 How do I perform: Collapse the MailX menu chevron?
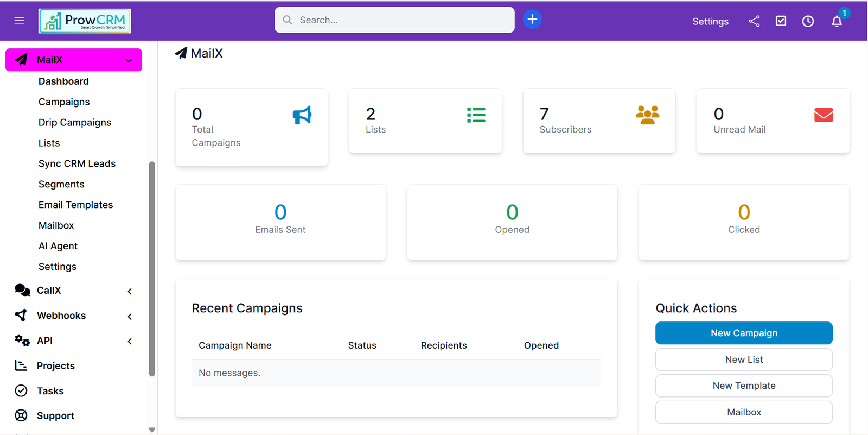pos(129,60)
